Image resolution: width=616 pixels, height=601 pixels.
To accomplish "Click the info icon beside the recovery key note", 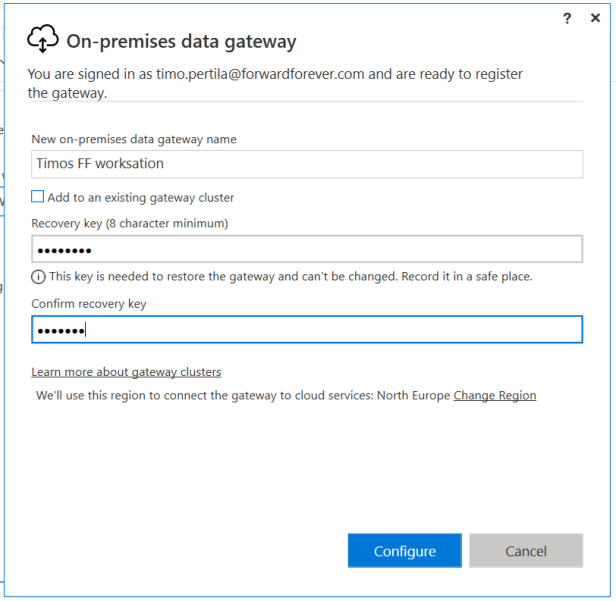I will [38, 276].
